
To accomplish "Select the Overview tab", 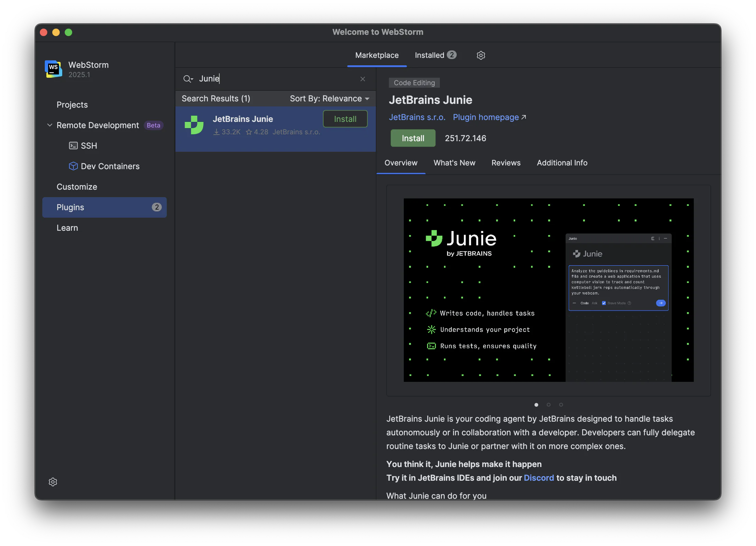I will tap(401, 163).
